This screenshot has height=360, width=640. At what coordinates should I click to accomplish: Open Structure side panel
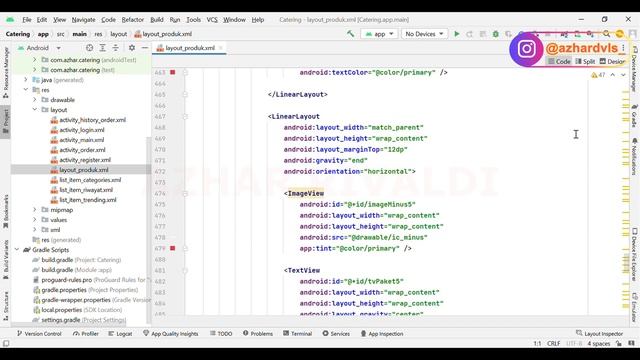(6, 306)
